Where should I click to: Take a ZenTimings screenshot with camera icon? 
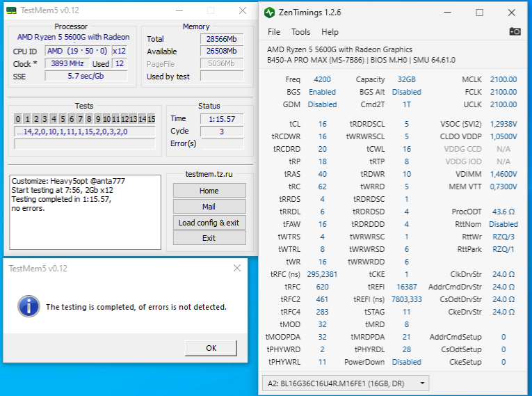point(515,31)
